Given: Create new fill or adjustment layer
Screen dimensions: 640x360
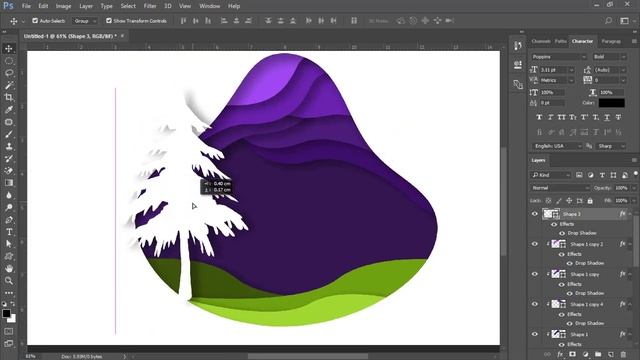Looking at the screenshot, I should (x=586, y=354).
